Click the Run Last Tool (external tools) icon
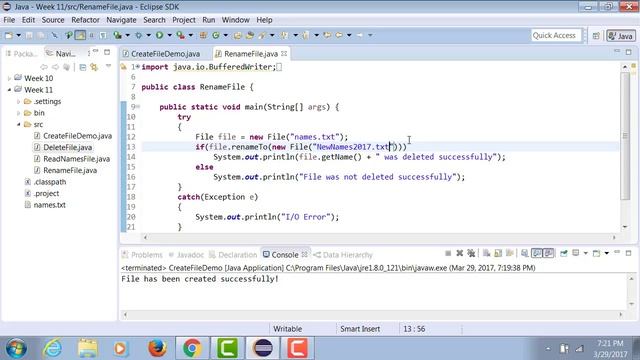This screenshot has height=360, width=640. click(180, 36)
